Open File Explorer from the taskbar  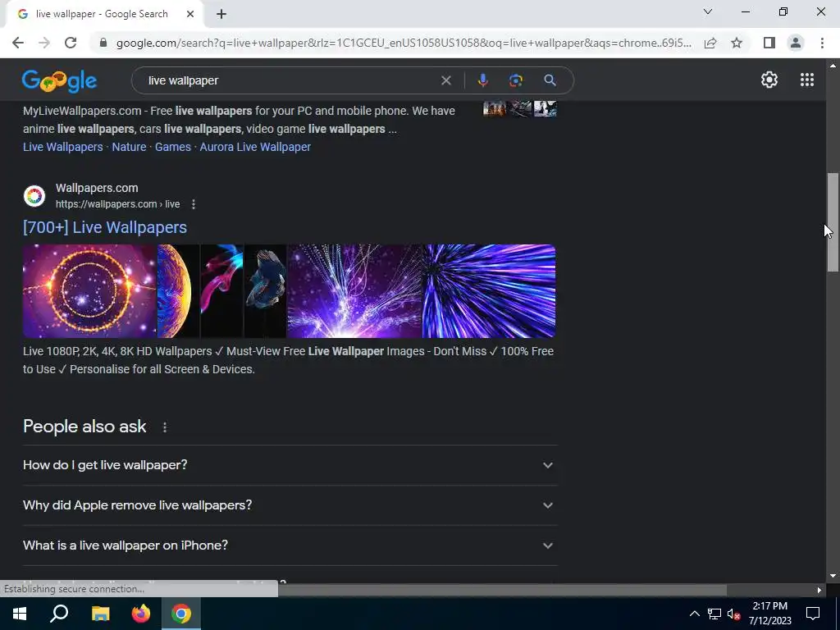tap(100, 614)
